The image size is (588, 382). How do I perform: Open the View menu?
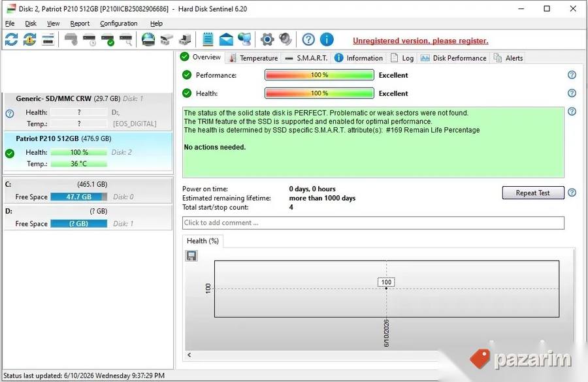click(x=54, y=24)
